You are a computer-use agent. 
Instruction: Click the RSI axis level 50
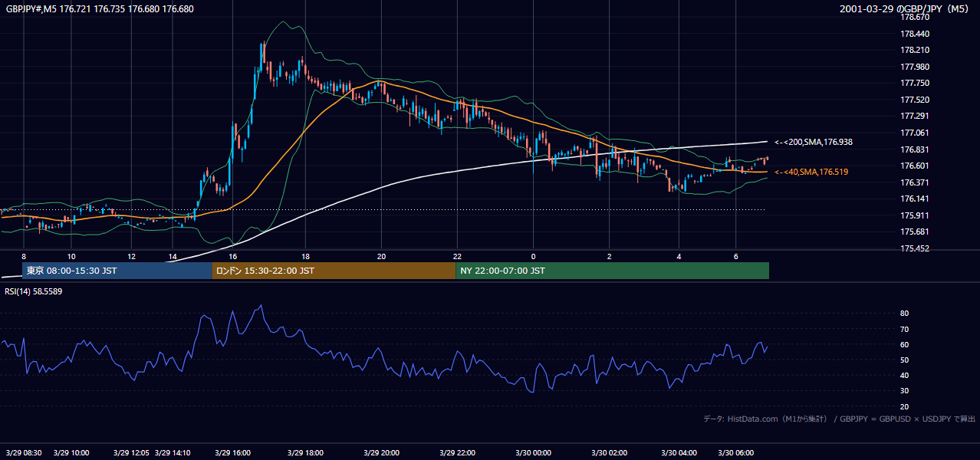[905, 360]
